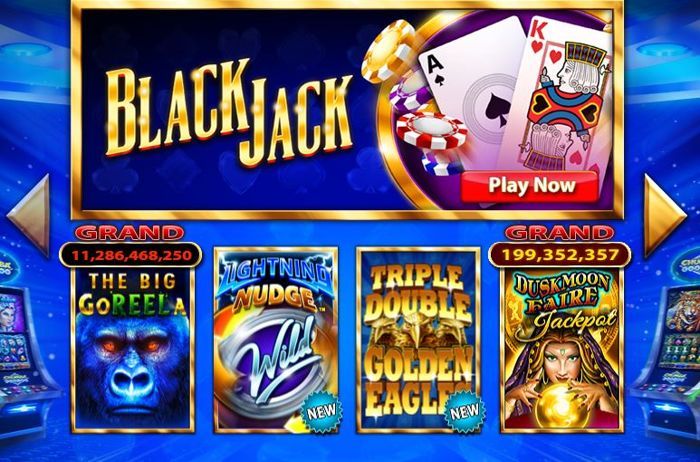The image size is (700, 462).
Task: Click the 11,286,468,250 grand jackpot counter
Action: pos(131,255)
